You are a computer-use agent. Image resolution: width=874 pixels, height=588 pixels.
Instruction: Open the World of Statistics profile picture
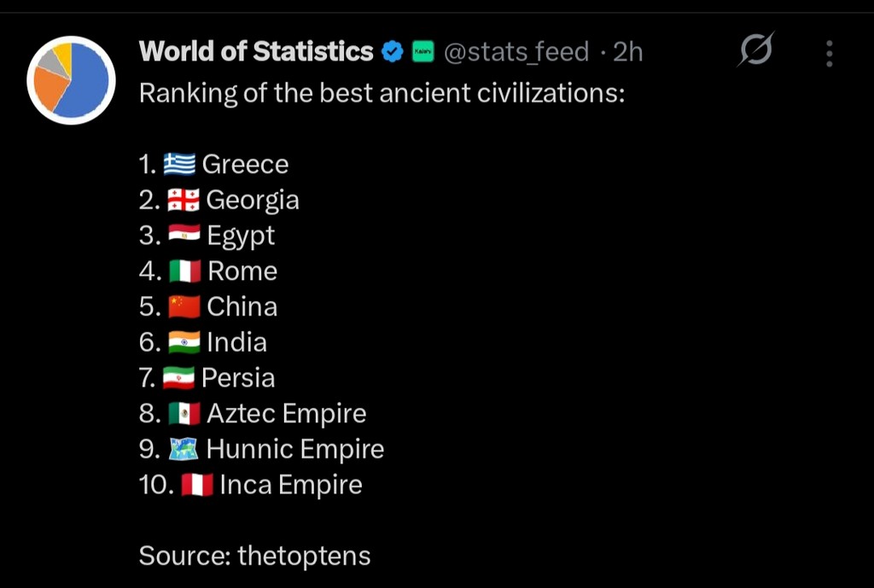[72, 80]
